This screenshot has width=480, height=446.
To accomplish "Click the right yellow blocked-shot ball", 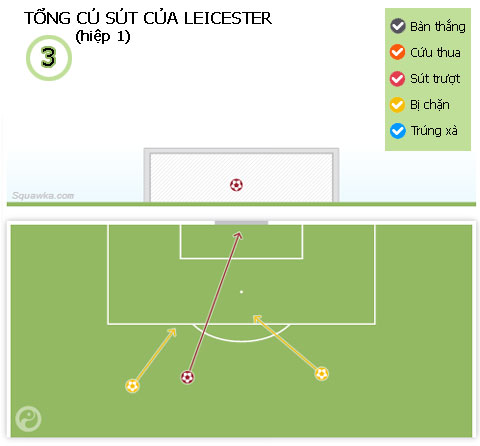I will click(322, 374).
